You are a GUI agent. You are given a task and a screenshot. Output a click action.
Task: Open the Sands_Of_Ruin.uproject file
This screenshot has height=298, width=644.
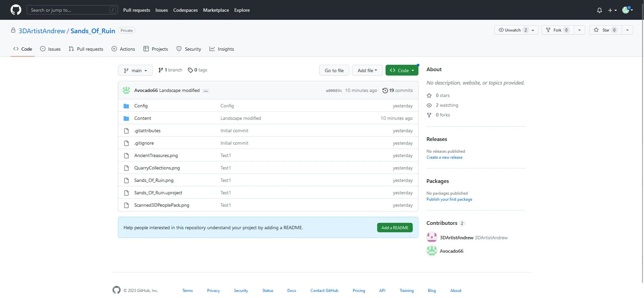click(158, 193)
